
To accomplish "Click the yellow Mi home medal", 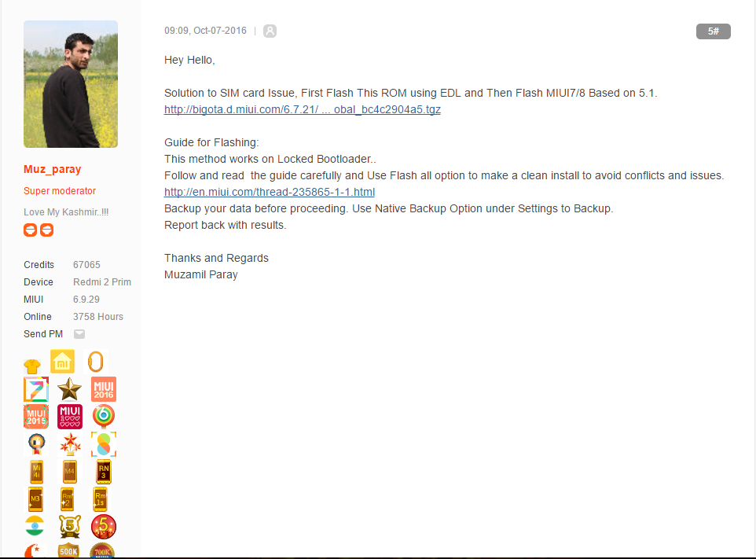I will pos(63,361).
